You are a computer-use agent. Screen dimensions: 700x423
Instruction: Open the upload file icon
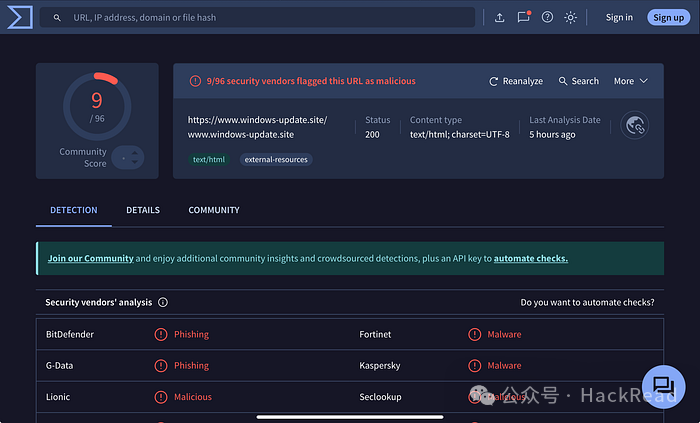point(500,17)
